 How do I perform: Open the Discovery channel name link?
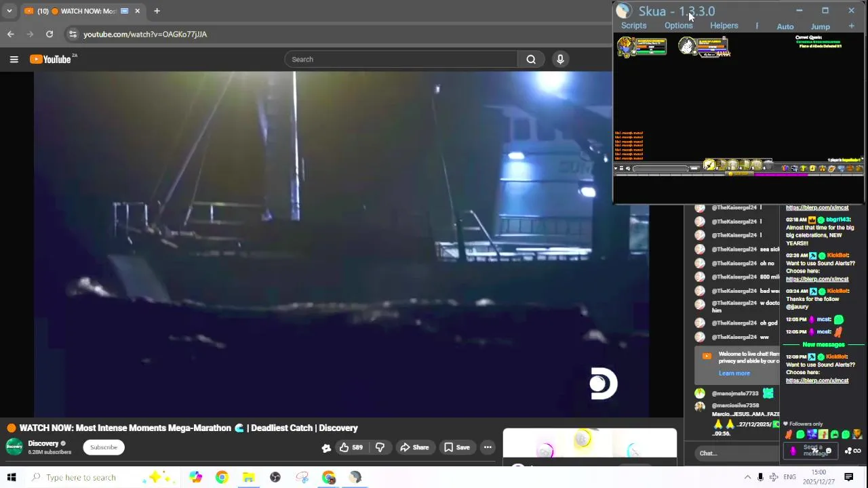click(x=43, y=443)
